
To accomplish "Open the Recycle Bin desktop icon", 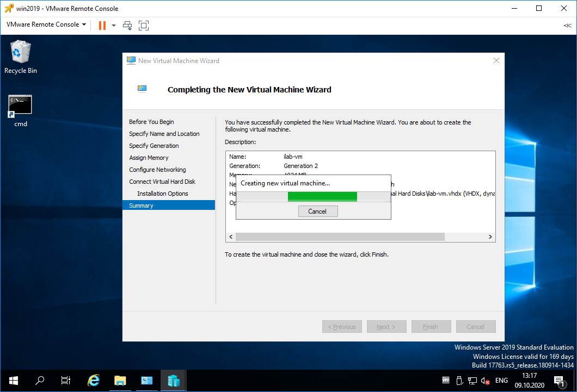I will click(21, 57).
